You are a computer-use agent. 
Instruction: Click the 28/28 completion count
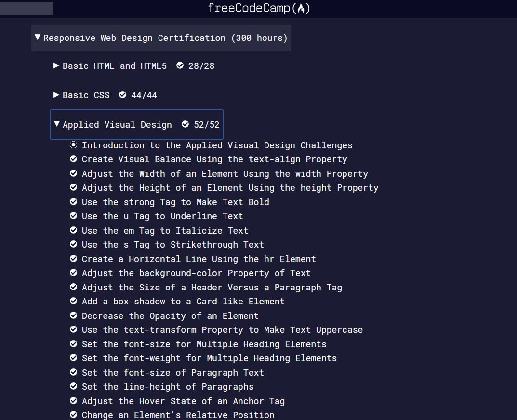click(201, 66)
